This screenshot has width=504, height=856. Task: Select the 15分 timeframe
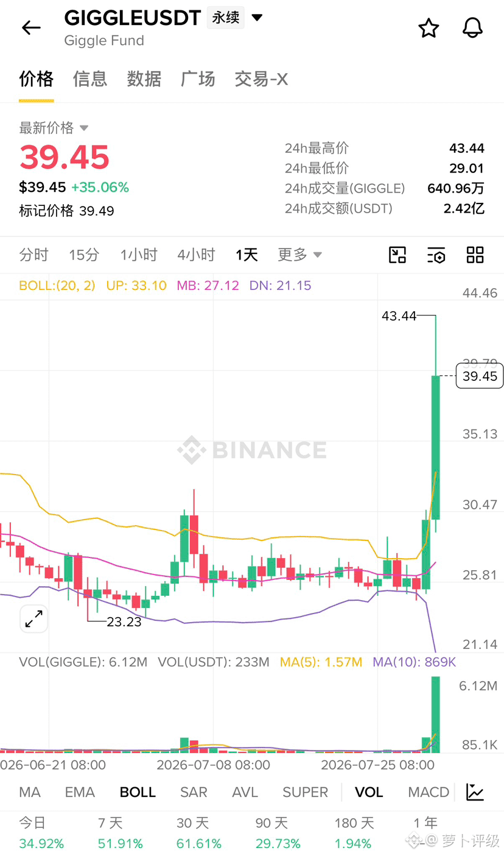point(84,255)
